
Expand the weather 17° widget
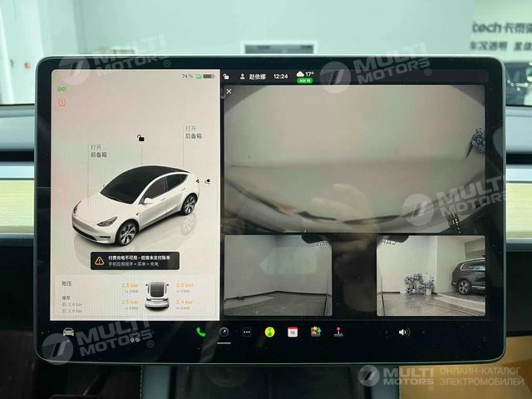click(305, 76)
